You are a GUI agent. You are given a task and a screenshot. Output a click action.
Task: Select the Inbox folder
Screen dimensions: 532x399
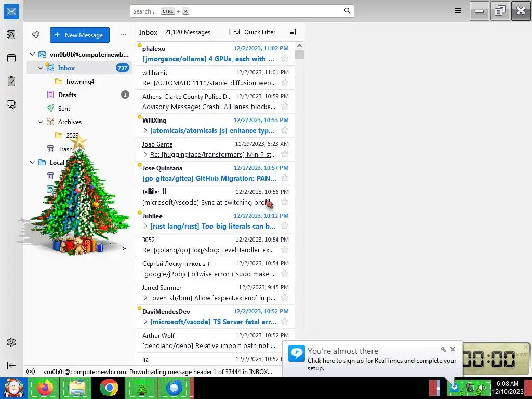[79, 68]
